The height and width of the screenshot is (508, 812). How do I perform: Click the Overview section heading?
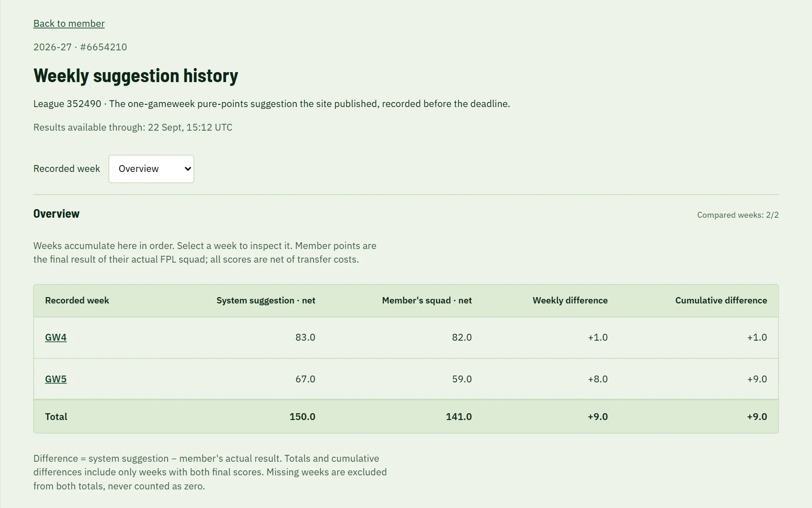[x=57, y=214]
